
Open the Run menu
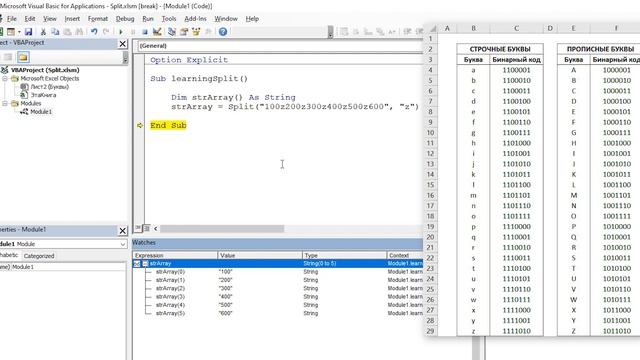click(148, 19)
